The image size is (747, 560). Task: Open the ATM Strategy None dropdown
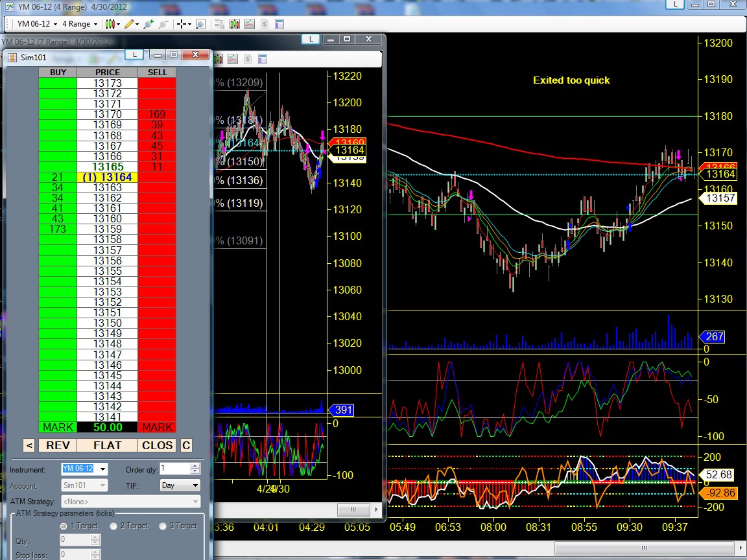[130, 502]
